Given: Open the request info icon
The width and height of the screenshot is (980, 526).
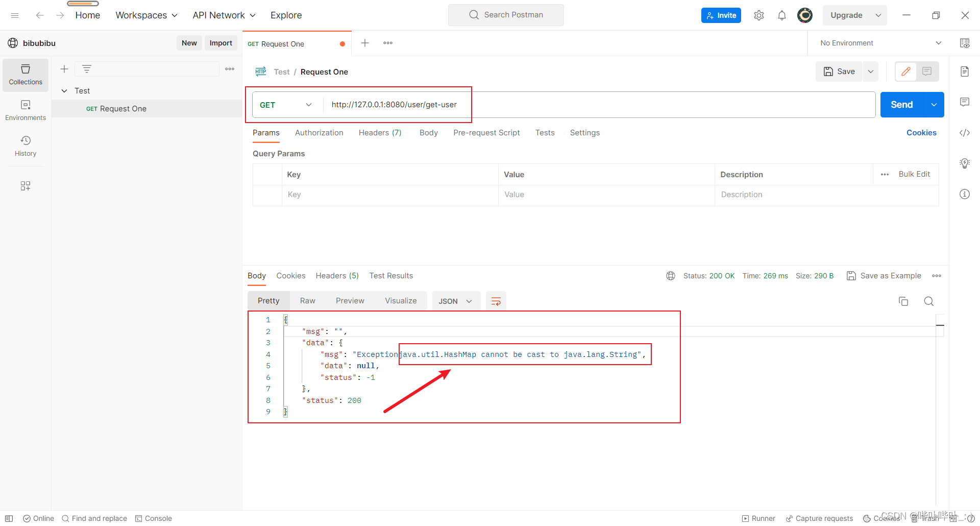Looking at the screenshot, I should pos(965,194).
